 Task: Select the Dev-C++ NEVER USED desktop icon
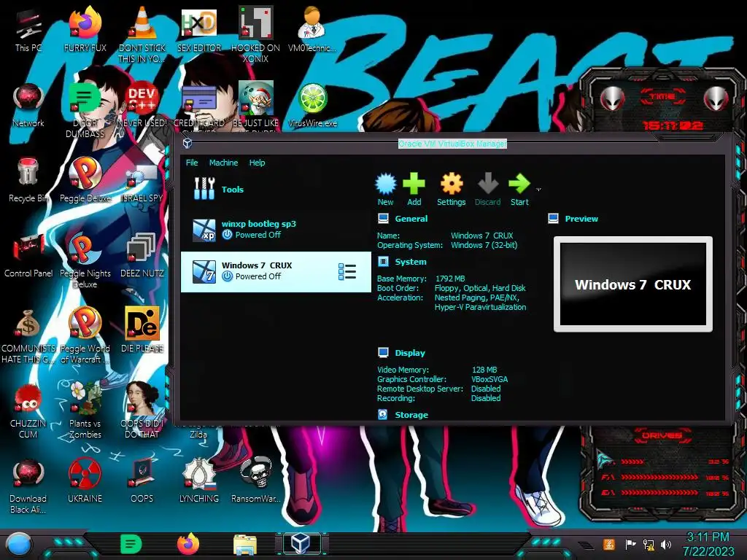[x=142, y=106]
